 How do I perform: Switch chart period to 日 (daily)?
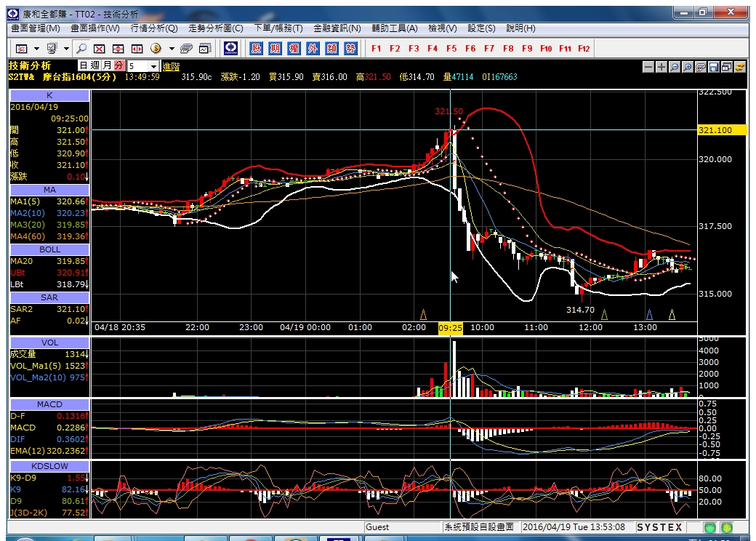point(84,65)
